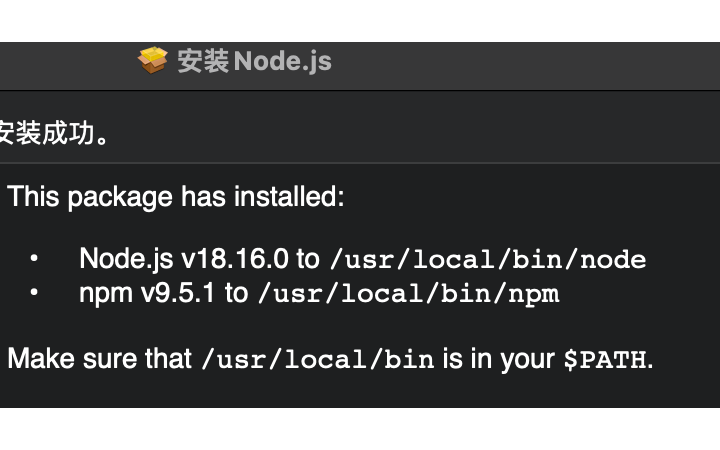The height and width of the screenshot is (450, 720).
Task: Click the bullet before the npm entry
Action: pos(34,292)
